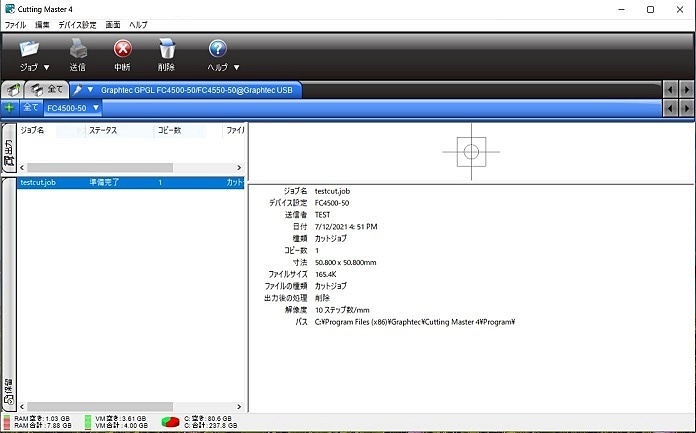Open the ファイル menu
The image size is (696, 433).
tap(15, 25)
